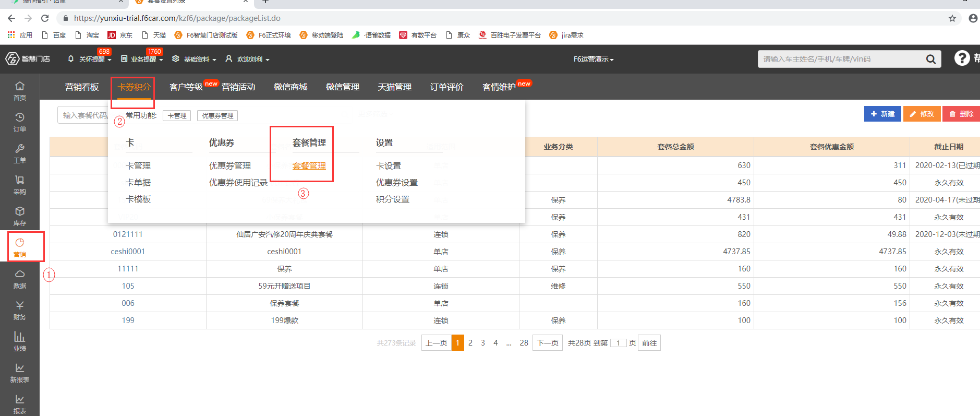The image size is (980, 416).
Task: Click the 删除 delete button
Action: (961, 114)
